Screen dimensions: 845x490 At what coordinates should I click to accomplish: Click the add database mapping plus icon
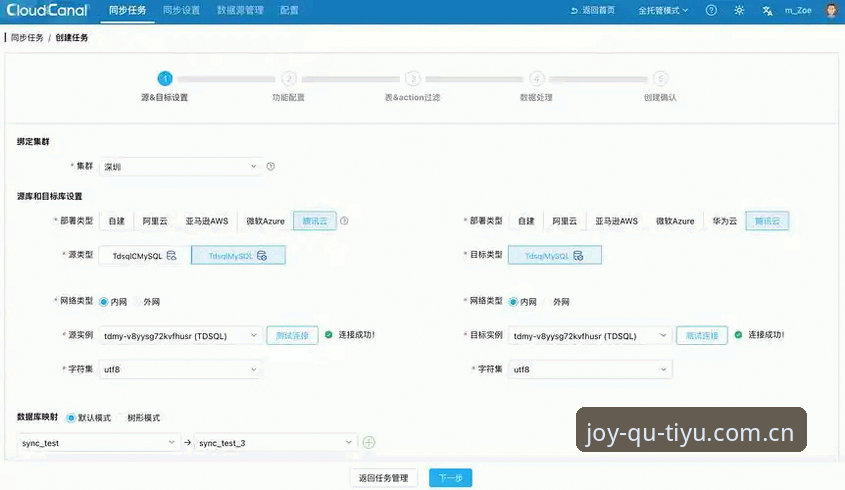[369, 443]
